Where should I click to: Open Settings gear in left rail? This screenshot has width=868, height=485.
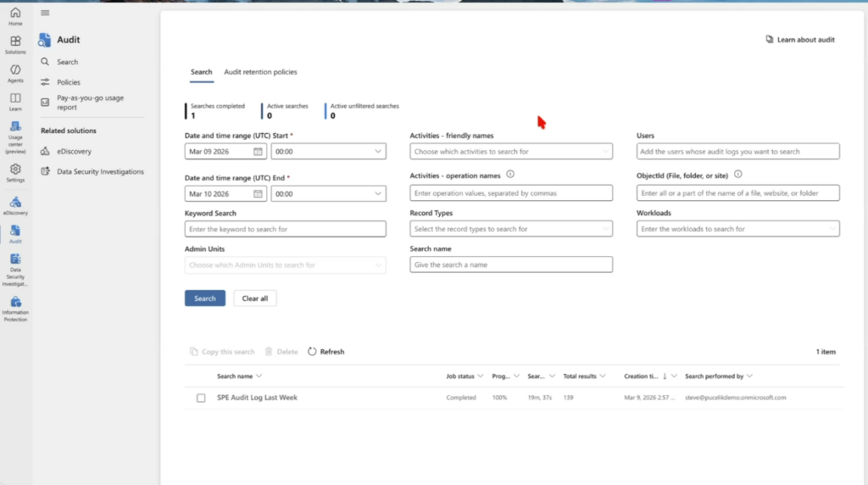[x=15, y=171]
